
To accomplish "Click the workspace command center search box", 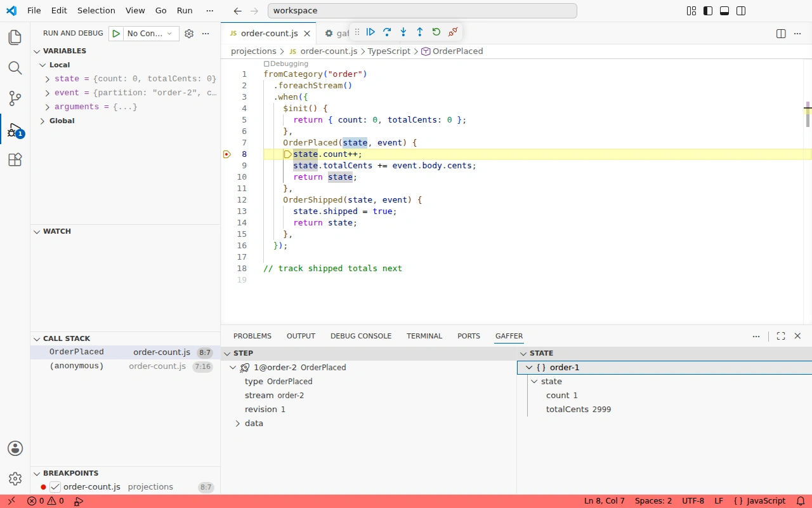I will tap(422, 11).
